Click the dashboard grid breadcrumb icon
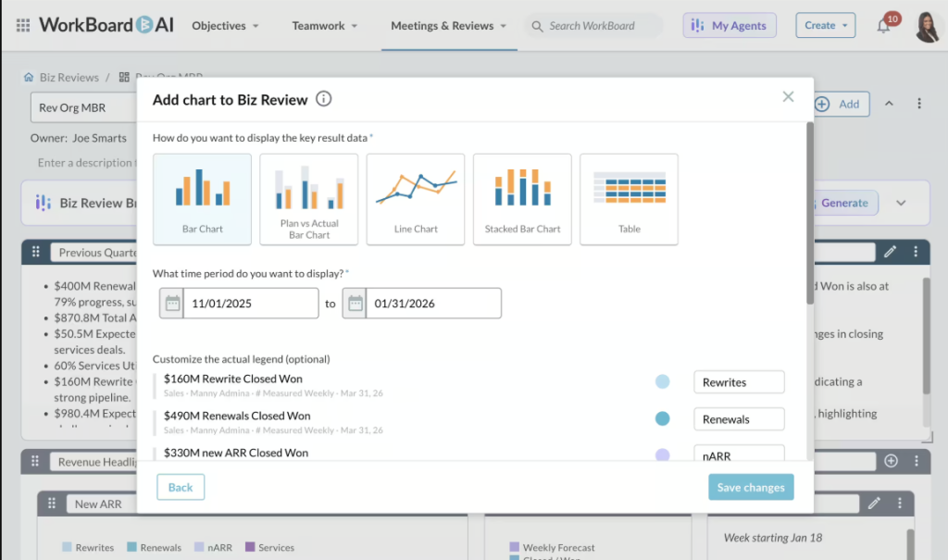948x560 pixels. (x=124, y=77)
